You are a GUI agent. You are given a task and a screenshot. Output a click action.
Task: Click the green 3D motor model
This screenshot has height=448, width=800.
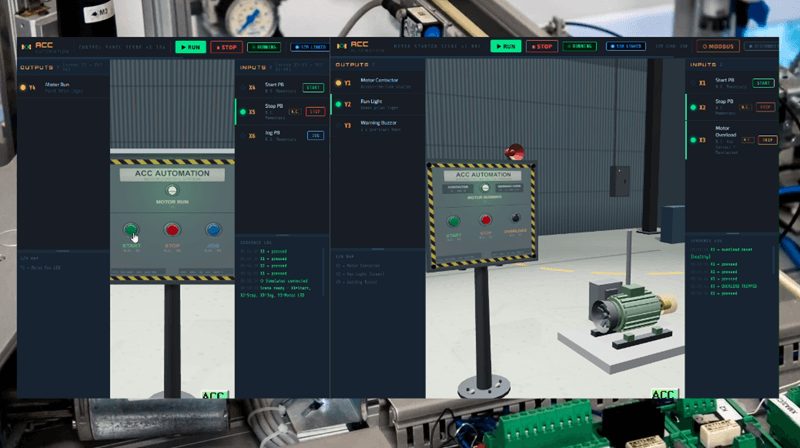(x=633, y=308)
